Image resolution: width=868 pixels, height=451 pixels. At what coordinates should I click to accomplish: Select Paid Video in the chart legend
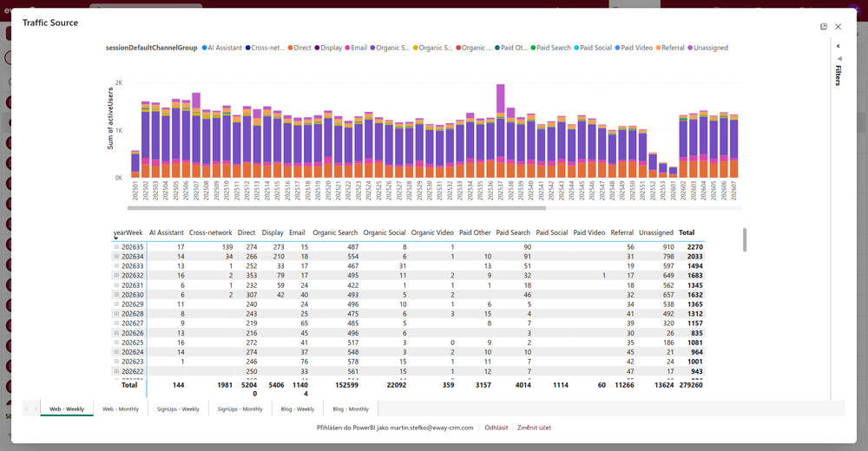click(634, 48)
